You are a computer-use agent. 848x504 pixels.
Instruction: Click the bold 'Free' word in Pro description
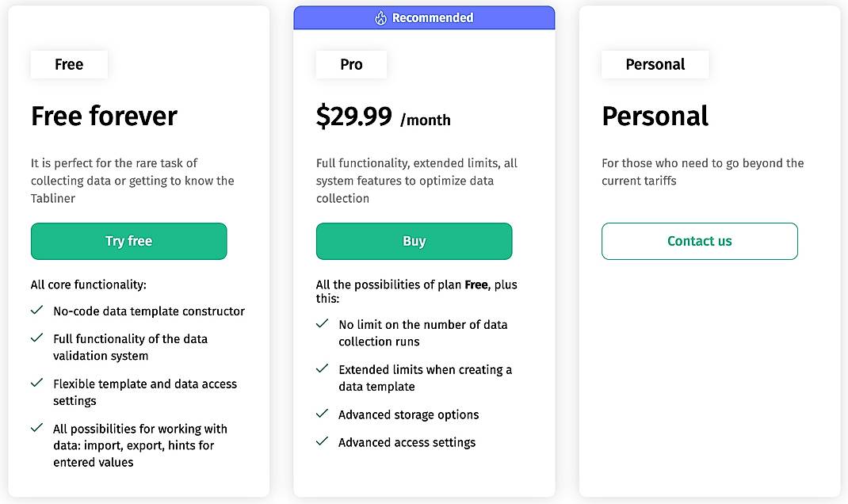point(476,284)
